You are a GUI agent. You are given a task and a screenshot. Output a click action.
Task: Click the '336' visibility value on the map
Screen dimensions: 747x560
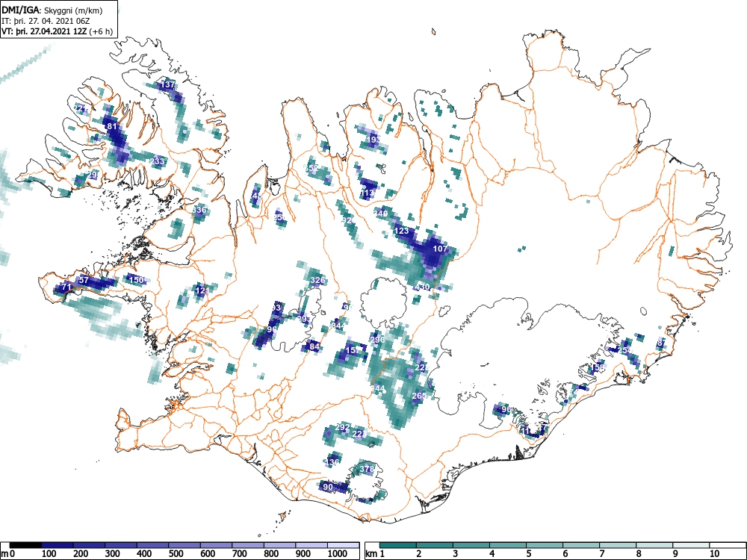point(199,210)
